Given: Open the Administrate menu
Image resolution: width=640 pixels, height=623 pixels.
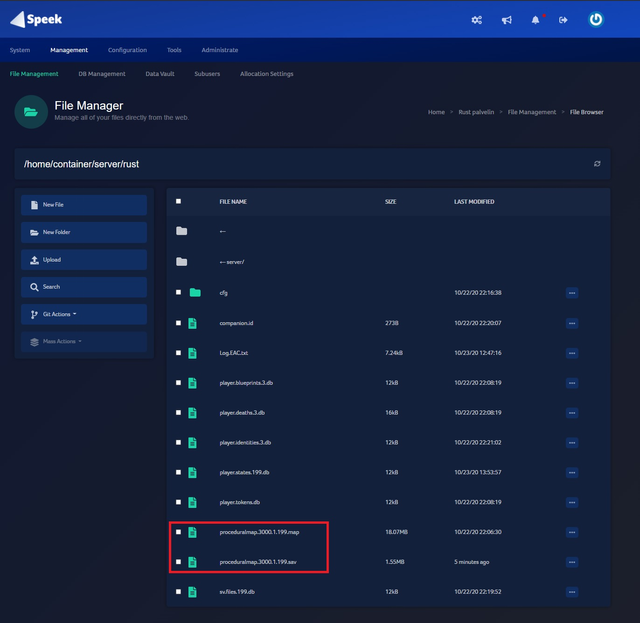Looking at the screenshot, I should pyautogui.click(x=220, y=50).
